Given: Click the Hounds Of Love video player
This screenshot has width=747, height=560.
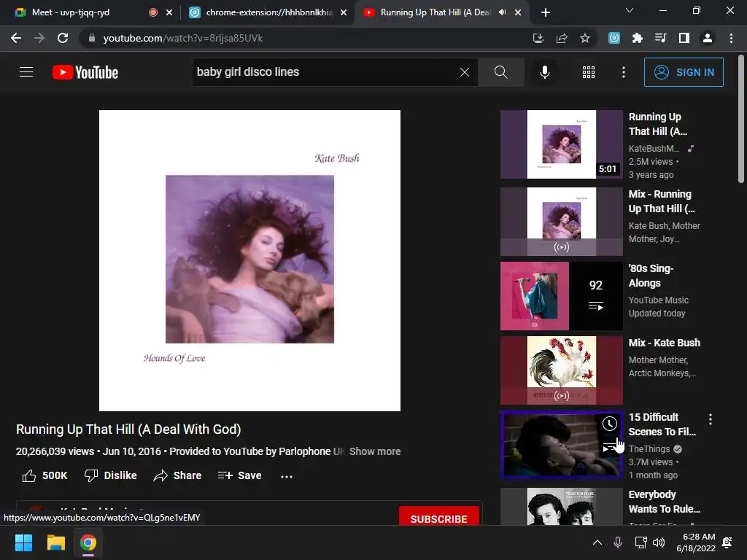Looking at the screenshot, I should point(249,260).
